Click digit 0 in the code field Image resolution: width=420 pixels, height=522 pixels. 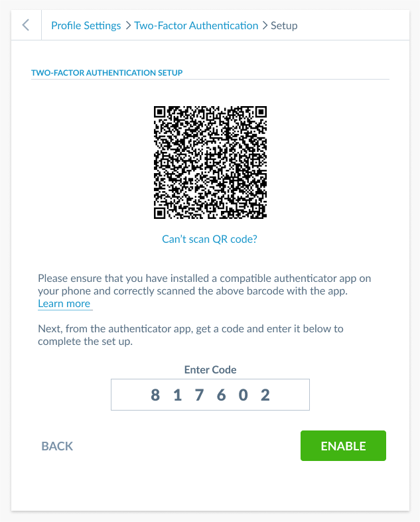[244, 395]
